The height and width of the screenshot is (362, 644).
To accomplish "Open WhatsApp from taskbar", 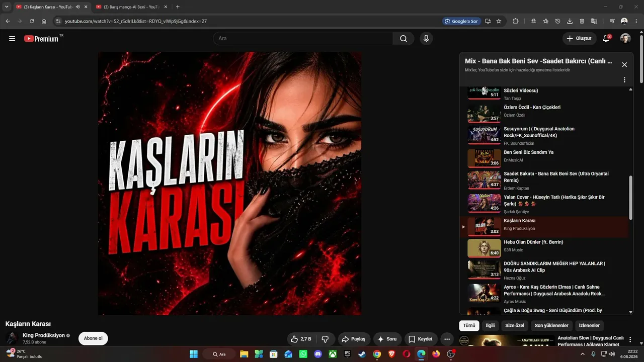I will pos(303,354).
